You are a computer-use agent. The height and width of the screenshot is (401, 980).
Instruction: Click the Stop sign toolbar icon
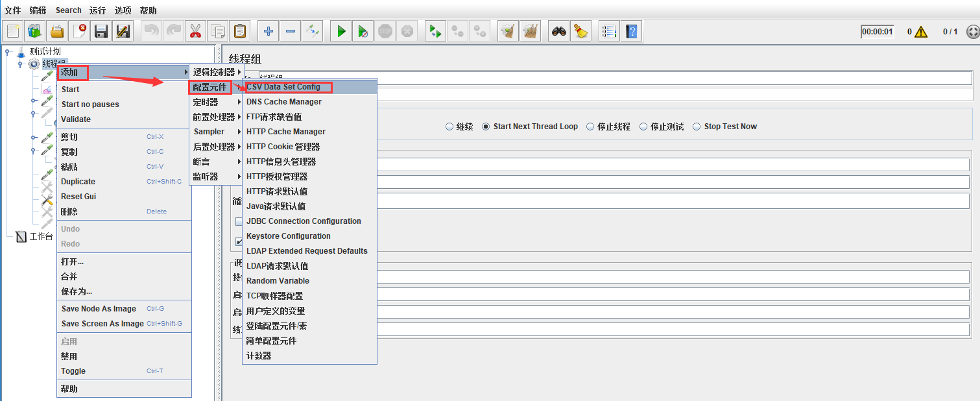click(385, 30)
